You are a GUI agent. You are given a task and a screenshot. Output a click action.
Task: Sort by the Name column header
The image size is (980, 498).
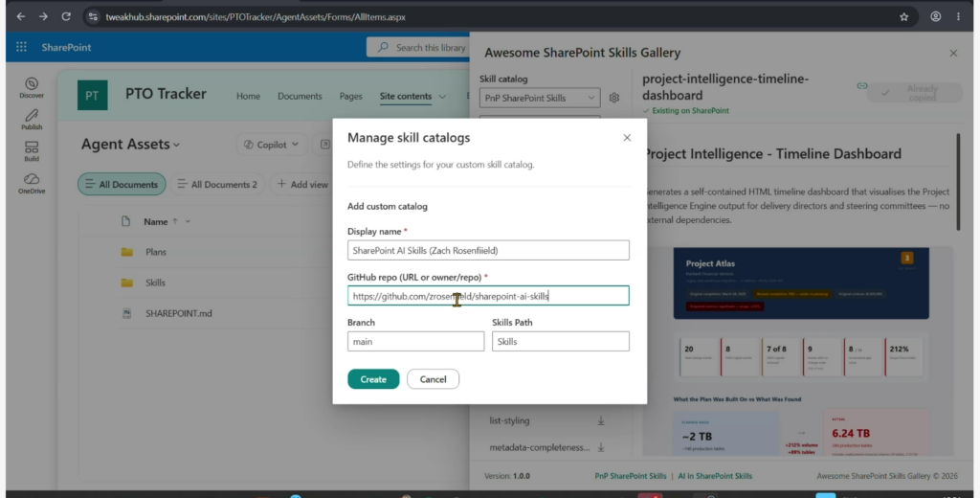point(156,221)
